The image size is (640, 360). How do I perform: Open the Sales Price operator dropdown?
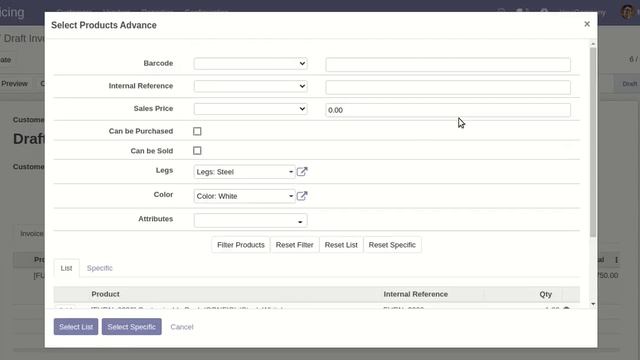251,109
